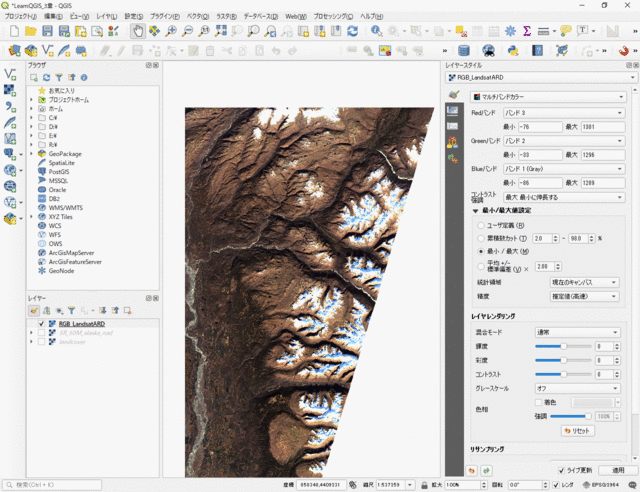The height and width of the screenshot is (492, 640).
Task: Open the Red band バンド 3 dropdown
Action: tap(564, 113)
